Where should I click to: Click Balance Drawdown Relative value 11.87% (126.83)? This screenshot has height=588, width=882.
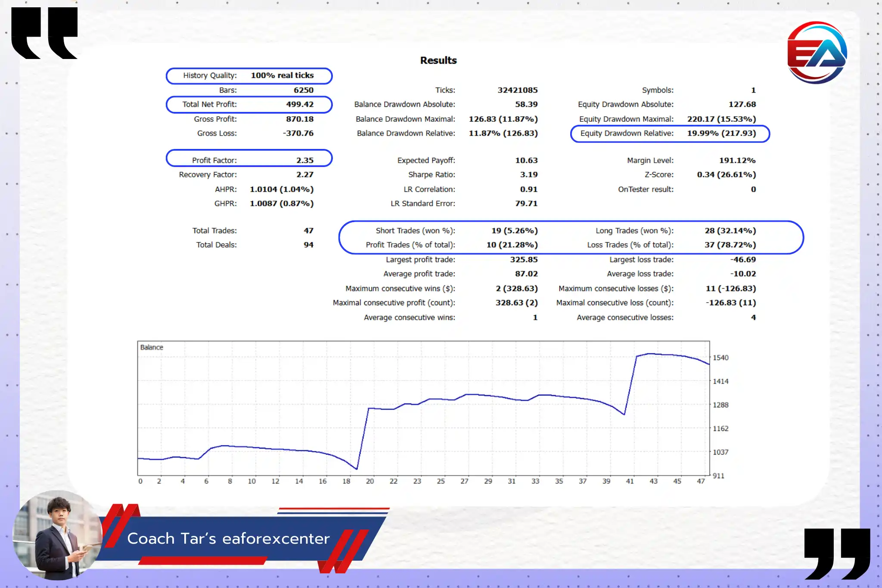[x=503, y=133]
